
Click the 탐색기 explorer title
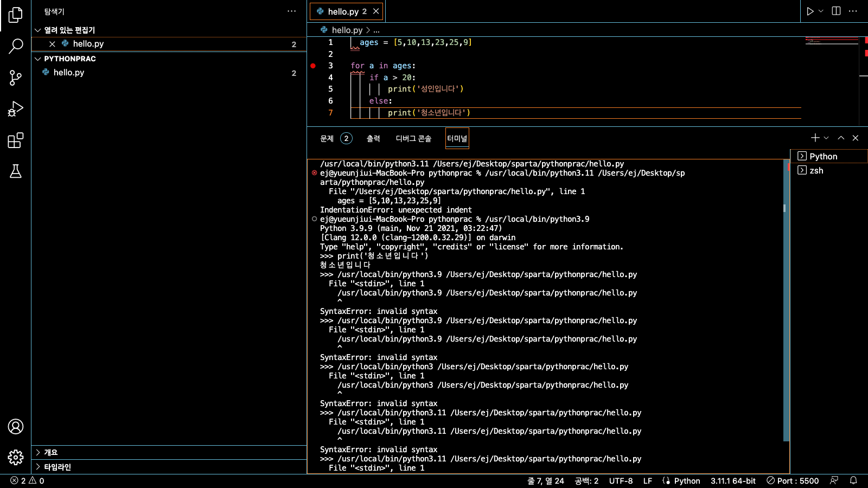coord(54,11)
